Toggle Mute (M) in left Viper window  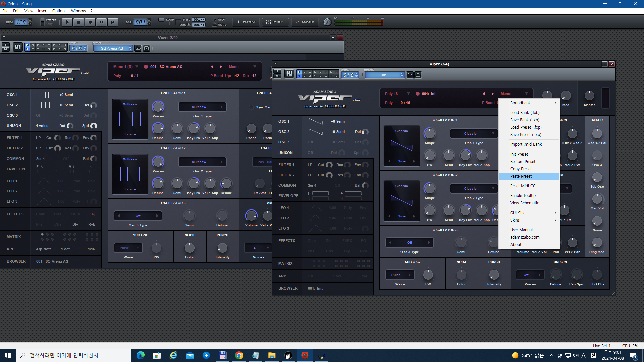pyautogui.click(x=6, y=49)
